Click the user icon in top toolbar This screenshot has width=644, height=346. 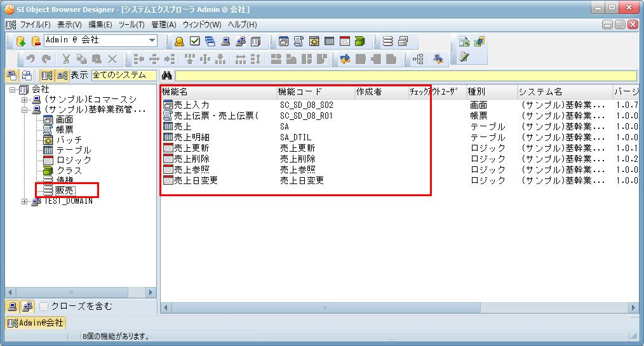(x=180, y=41)
